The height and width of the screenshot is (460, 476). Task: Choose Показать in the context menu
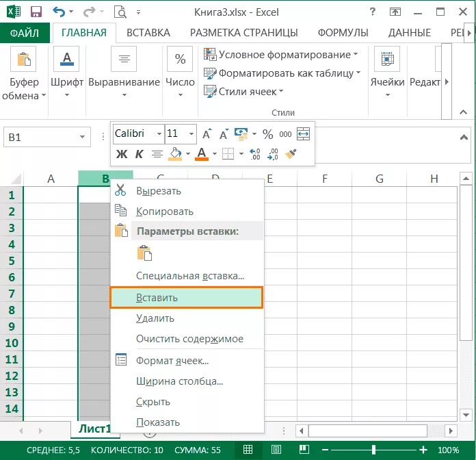coord(187,422)
